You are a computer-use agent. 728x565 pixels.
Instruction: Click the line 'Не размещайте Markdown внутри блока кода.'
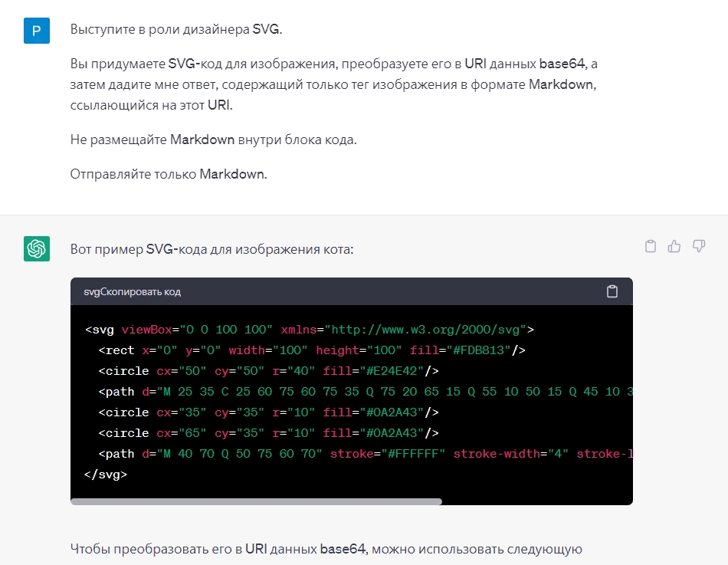pos(214,140)
